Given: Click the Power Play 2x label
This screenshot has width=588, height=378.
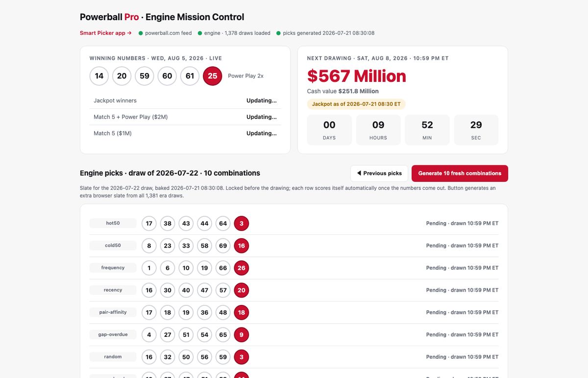Looking at the screenshot, I should tap(246, 76).
